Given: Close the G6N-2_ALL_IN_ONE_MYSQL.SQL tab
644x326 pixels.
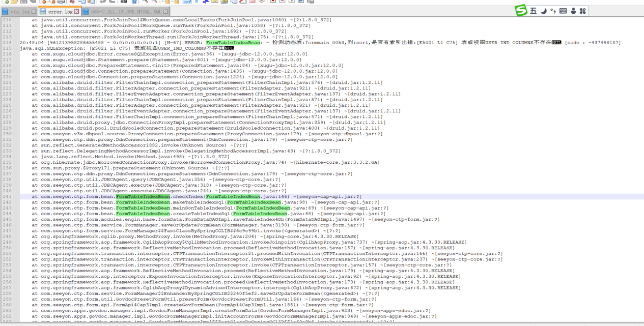Looking at the screenshot, I should [166, 11].
